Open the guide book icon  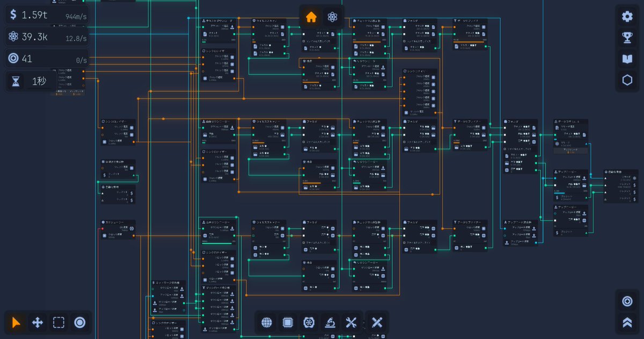tap(627, 59)
